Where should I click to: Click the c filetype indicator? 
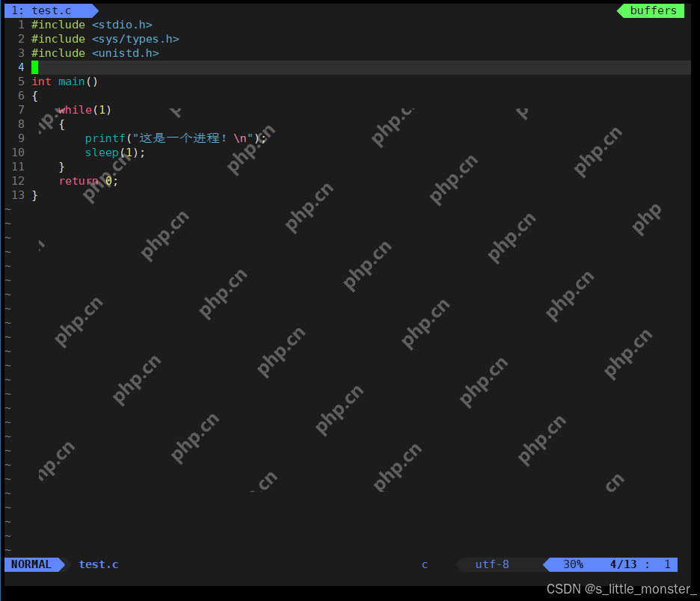pos(425,564)
